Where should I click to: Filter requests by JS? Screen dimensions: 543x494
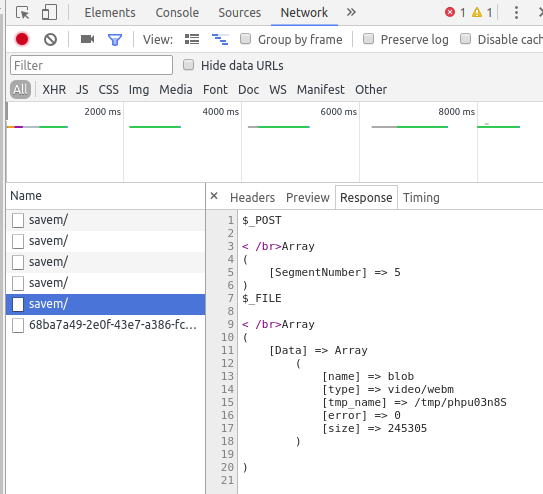point(82,90)
